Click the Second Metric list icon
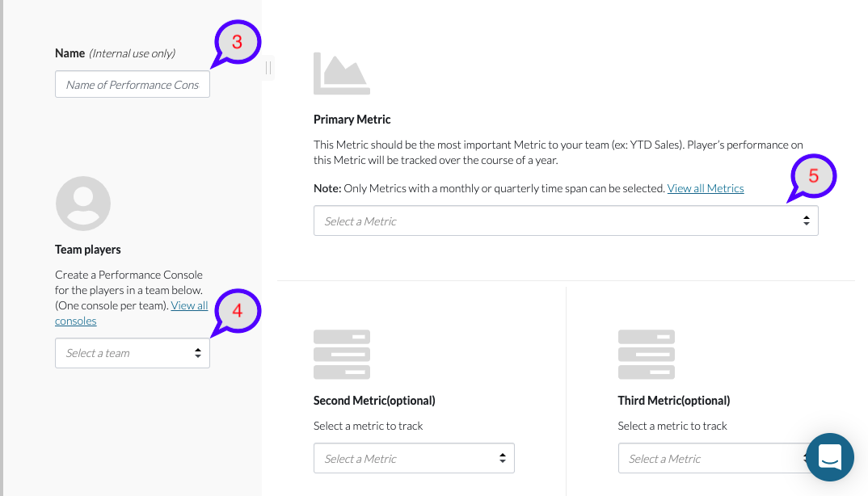The image size is (868, 496). coord(342,355)
